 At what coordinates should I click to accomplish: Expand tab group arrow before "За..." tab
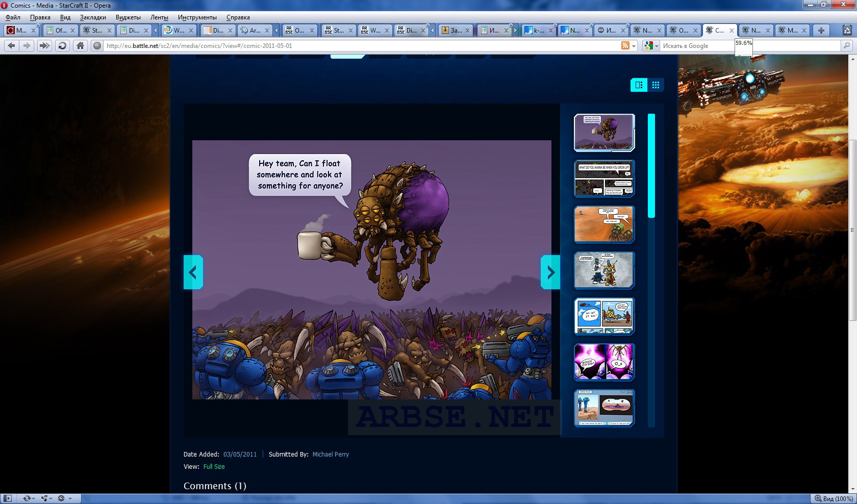click(x=433, y=30)
